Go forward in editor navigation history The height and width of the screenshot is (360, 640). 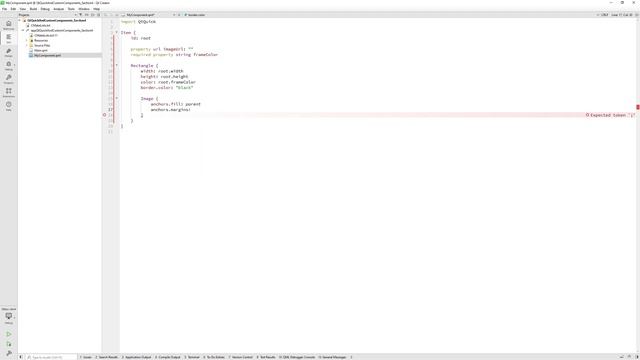coord(111,15)
